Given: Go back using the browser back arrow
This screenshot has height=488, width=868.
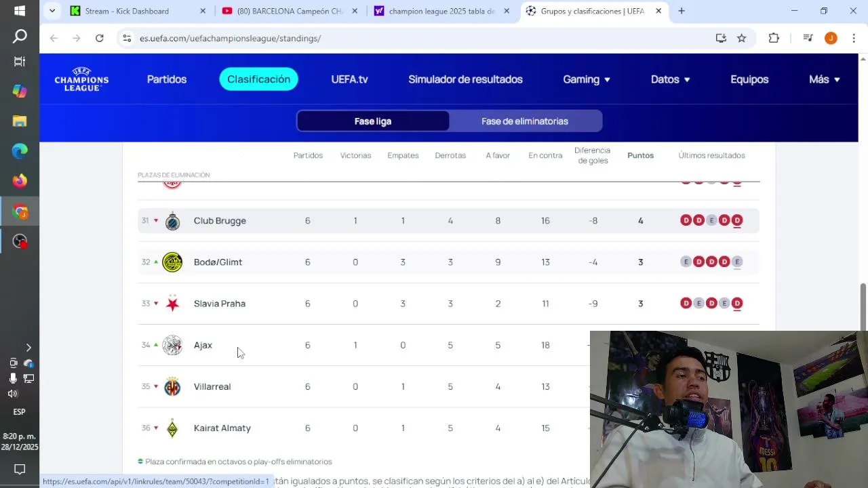Looking at the screenshot, I should (x=54, y=38).
